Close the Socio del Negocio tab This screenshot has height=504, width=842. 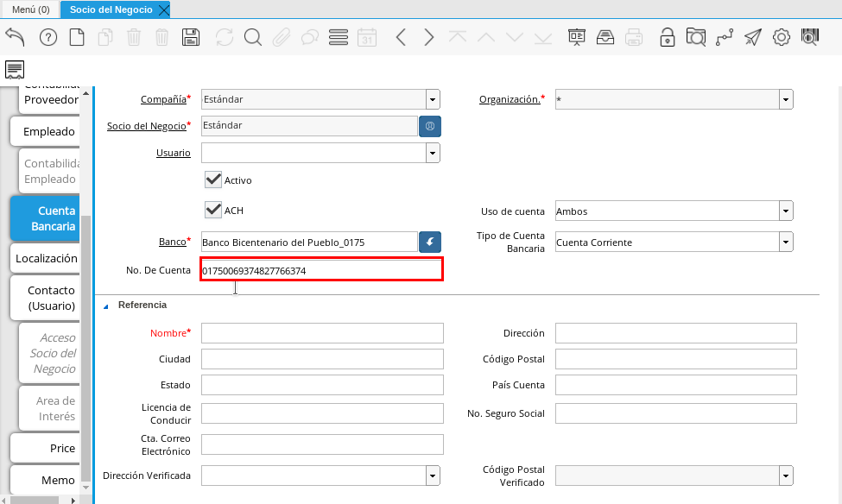tap(164, 9)
